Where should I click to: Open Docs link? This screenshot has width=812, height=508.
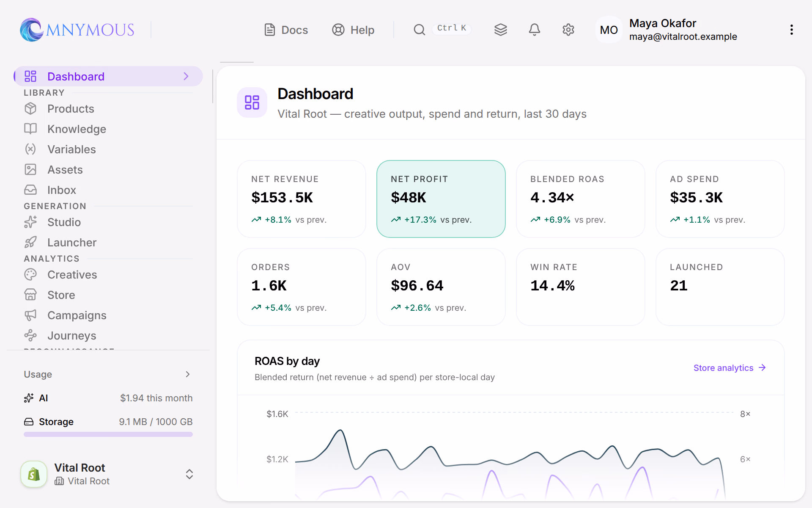(286, 30)
